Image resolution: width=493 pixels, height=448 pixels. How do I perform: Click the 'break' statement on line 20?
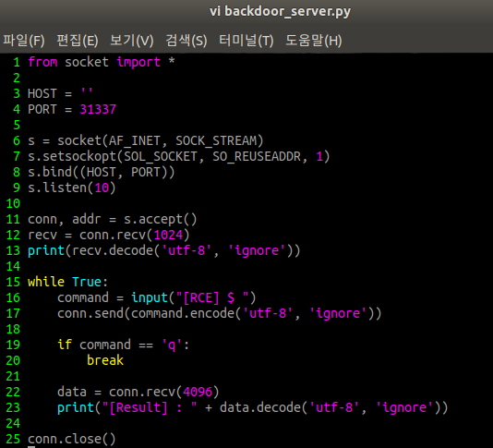coord(105,360)
